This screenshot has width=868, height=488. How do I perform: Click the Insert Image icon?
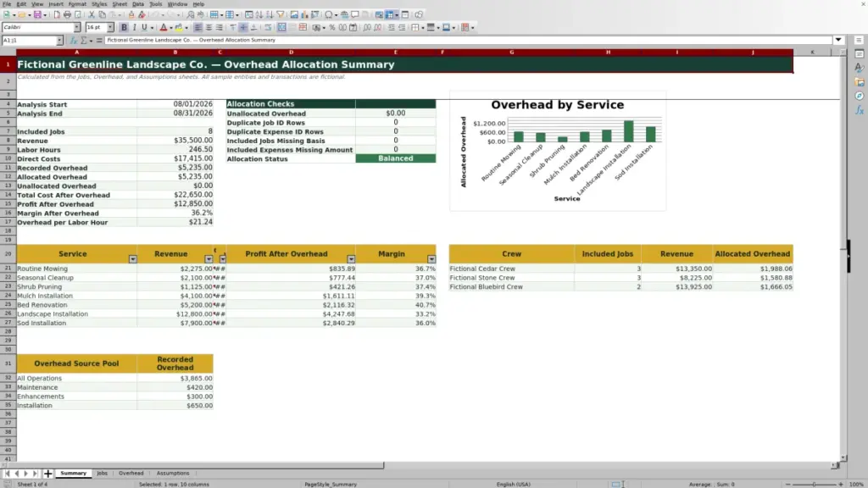pyautogui.click(x=294, y=14)
